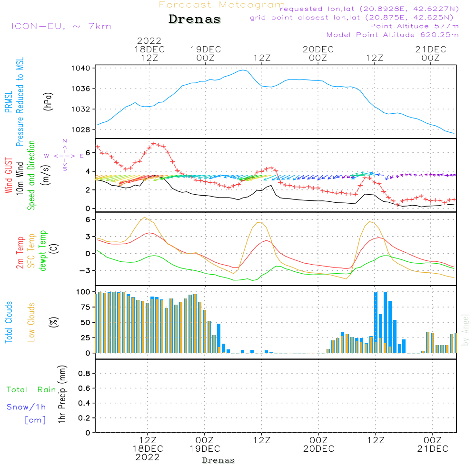The image size is (476, 476).
Task: Click the -3 temperature axis value
Action: (85, 270)
